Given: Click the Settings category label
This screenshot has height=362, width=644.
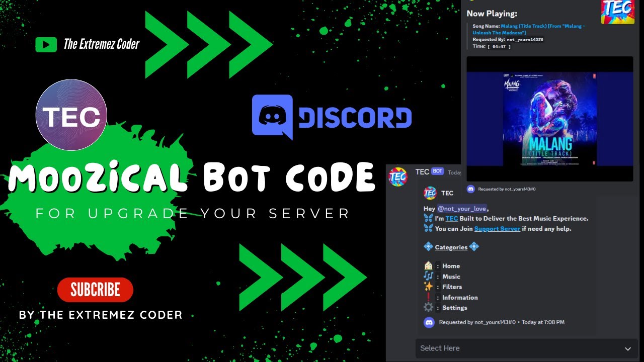Looking at the screenshot, I should 455,308.
